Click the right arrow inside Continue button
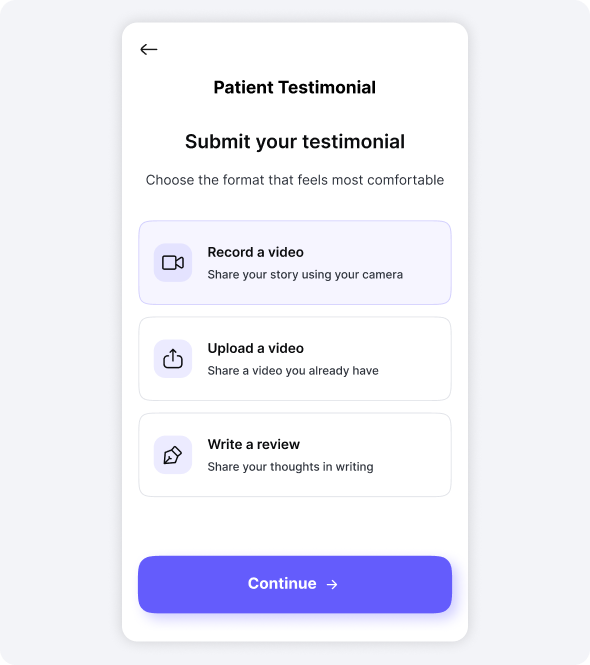Screen dimensions: 590x665 pos(332,584)
